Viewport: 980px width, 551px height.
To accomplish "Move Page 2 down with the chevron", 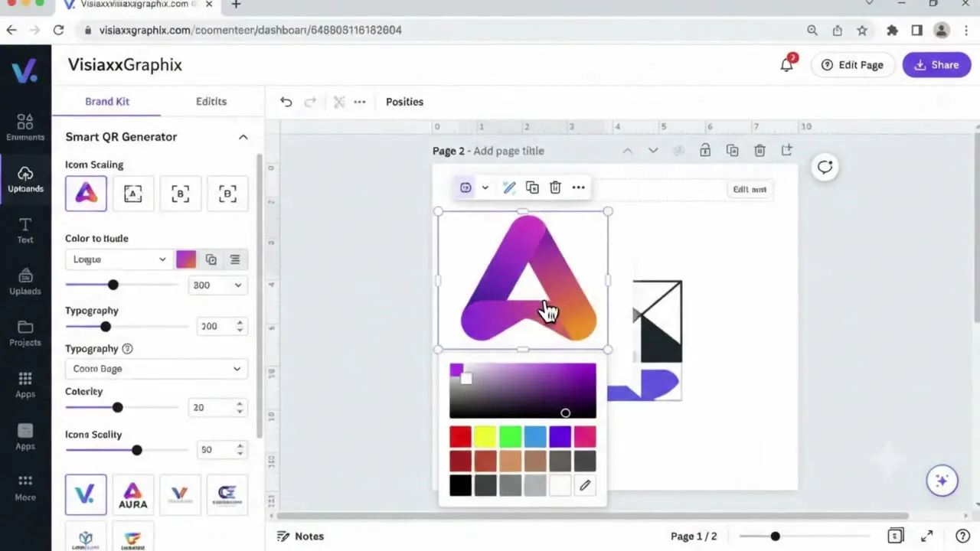I will tap(653, 151).
